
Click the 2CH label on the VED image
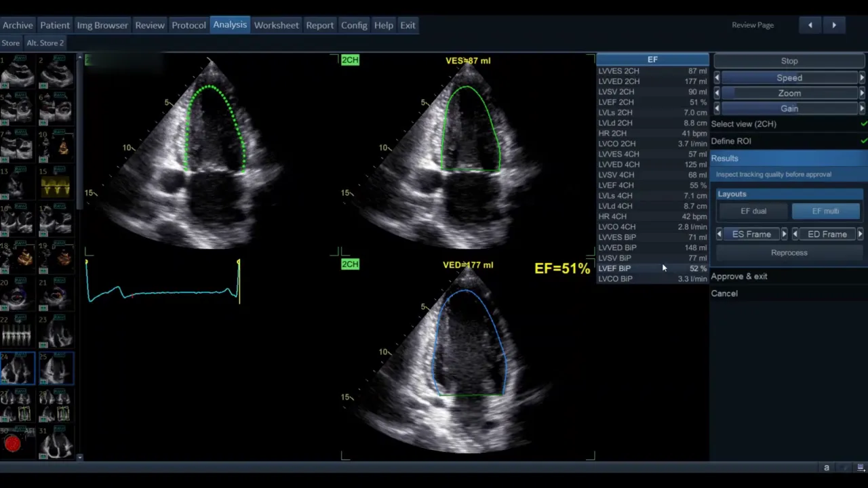pos(350,264)
